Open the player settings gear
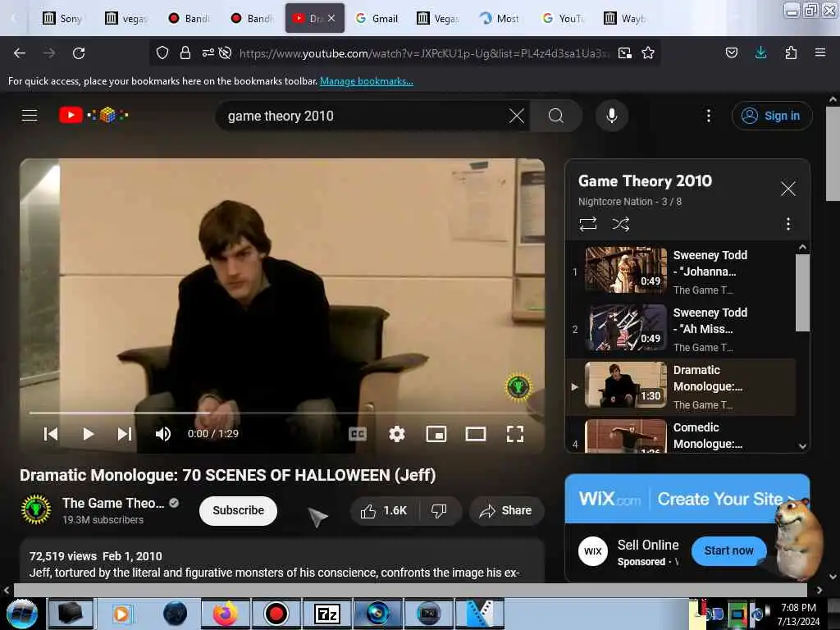 396,434
